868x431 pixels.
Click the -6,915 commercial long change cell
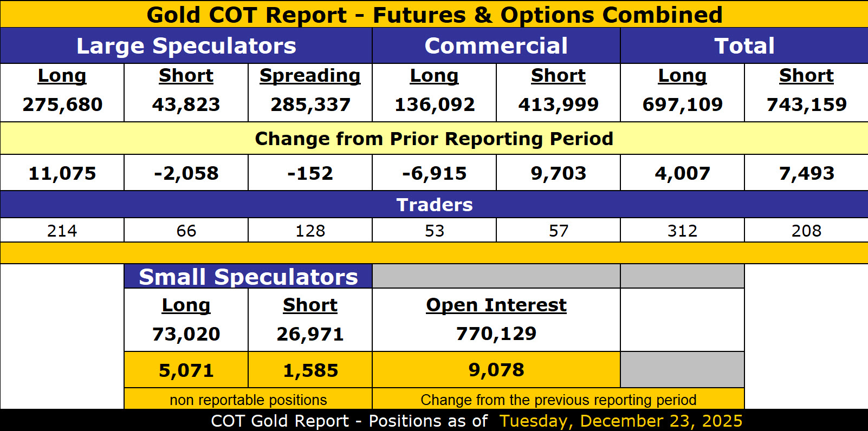point(434,173)
